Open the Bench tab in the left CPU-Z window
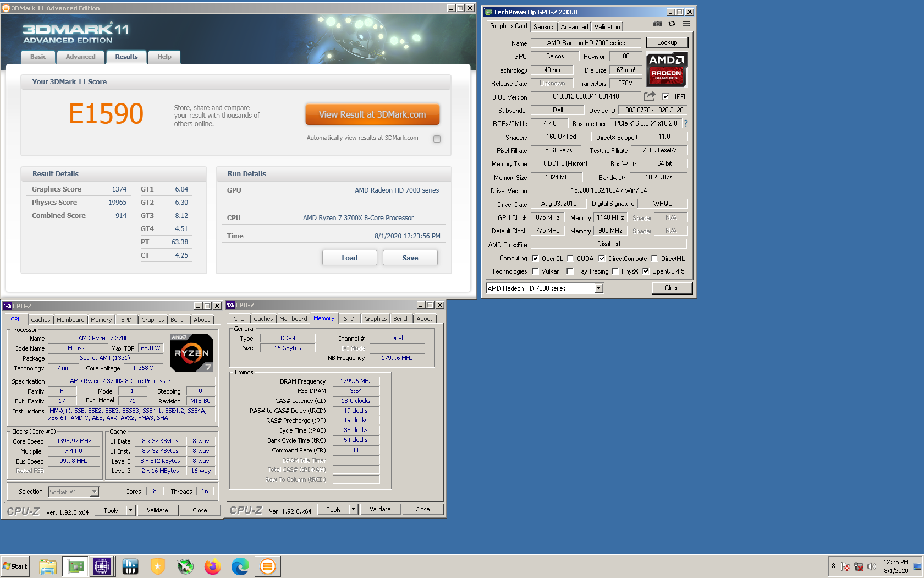 point(178,320)
